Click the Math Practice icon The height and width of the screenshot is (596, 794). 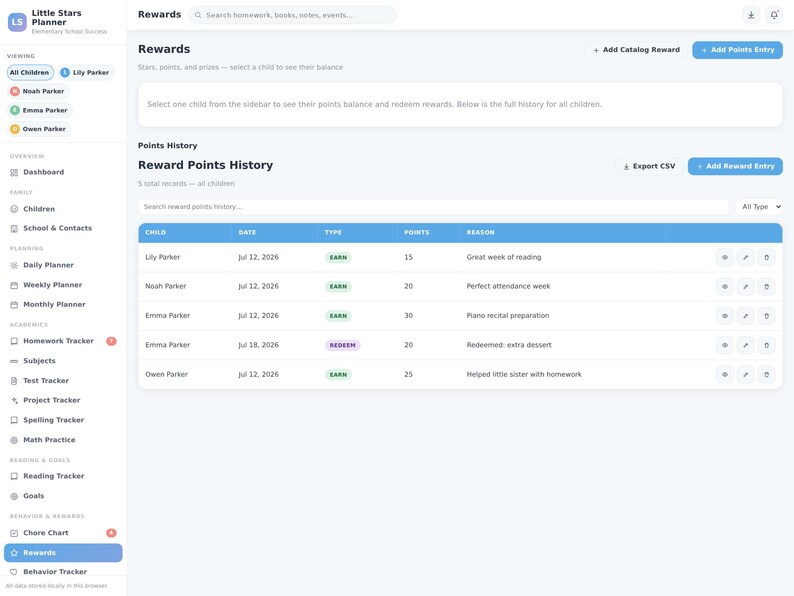(14, 440)
